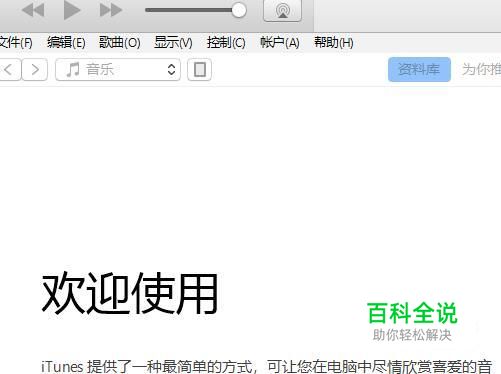The width and height of the screenshot is (501, 374).
Task: Click the iTunes 提供了一种最简单的方式 paragraph
Action: pos(267,367)
